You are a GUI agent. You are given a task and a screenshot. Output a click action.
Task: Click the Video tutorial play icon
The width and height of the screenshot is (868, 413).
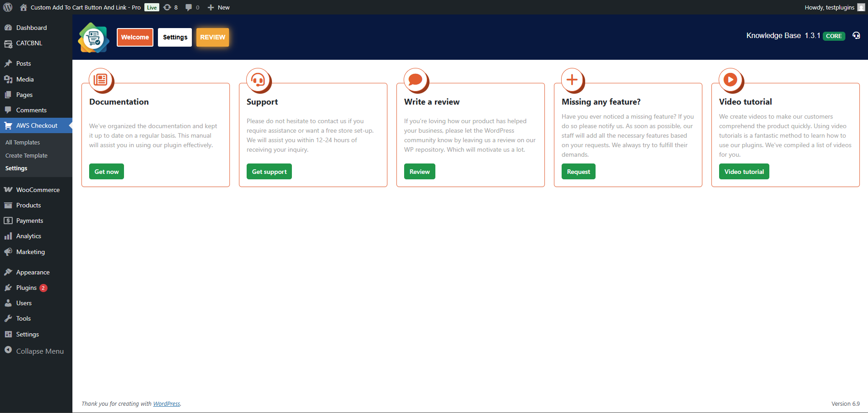click(x=730, y=80)
